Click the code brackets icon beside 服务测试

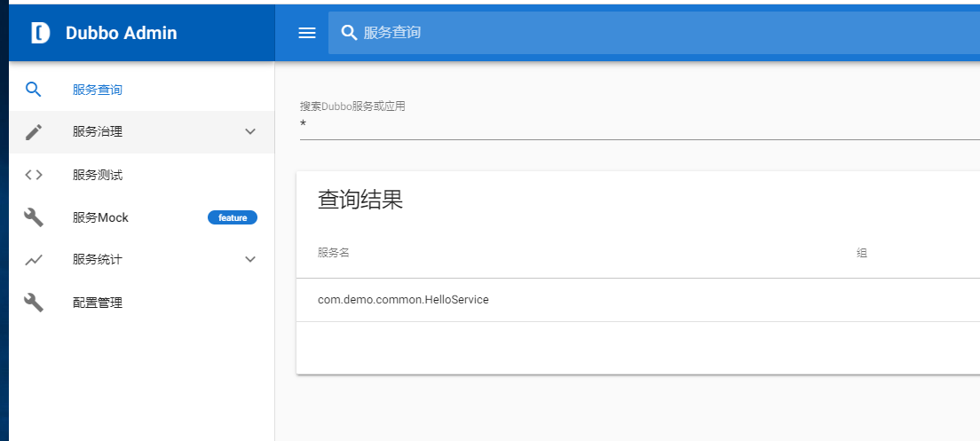(34, 175)
